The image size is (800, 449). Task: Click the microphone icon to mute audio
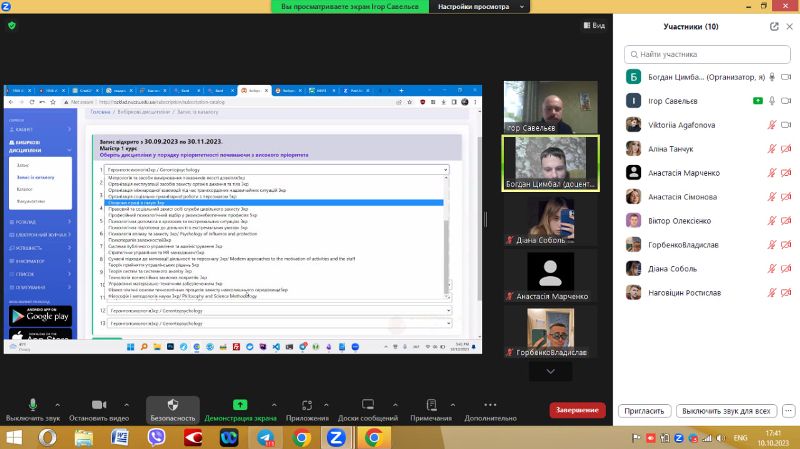click(32, 404)
